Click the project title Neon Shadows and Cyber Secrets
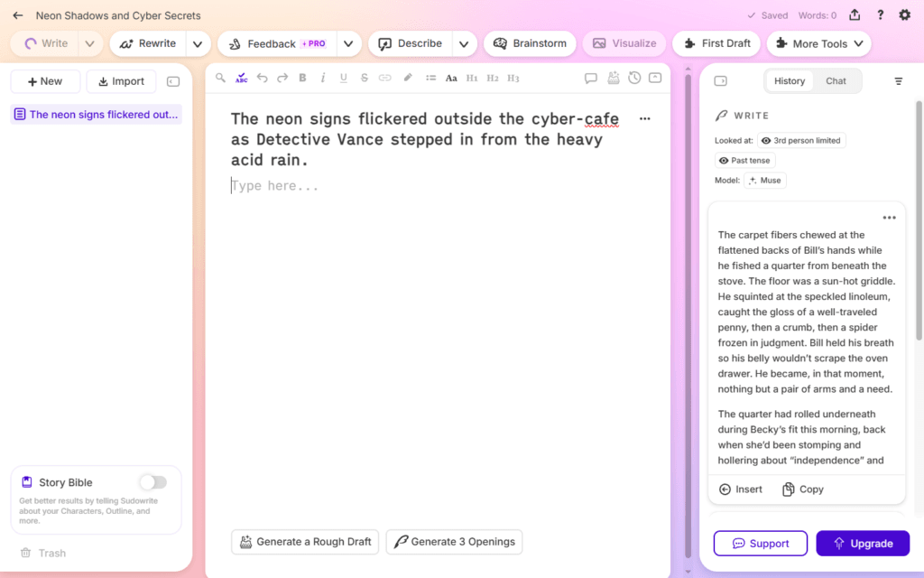 tap(118, 15)
